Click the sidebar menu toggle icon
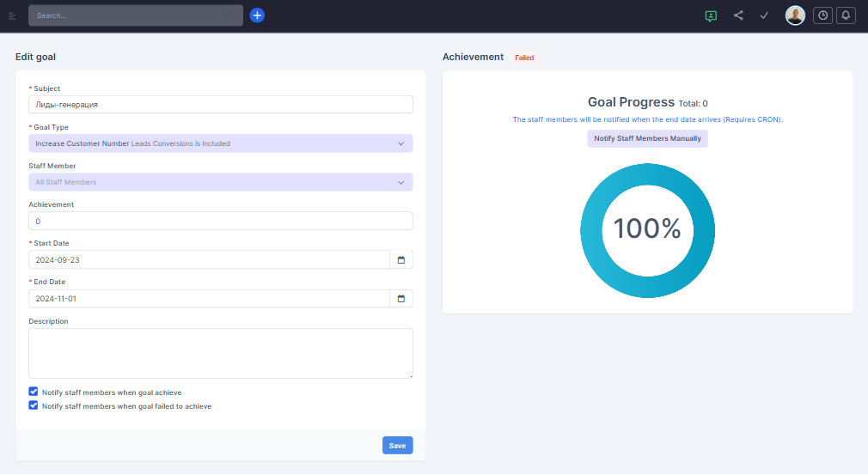The width and height of the screenshot is (868, 474). click(12, 15)
